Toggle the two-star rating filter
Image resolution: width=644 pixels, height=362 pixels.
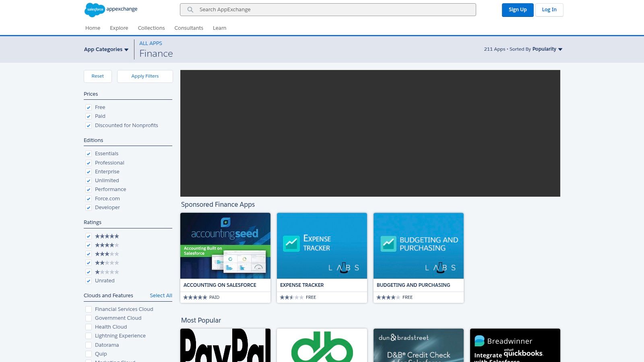click(89, 263)
